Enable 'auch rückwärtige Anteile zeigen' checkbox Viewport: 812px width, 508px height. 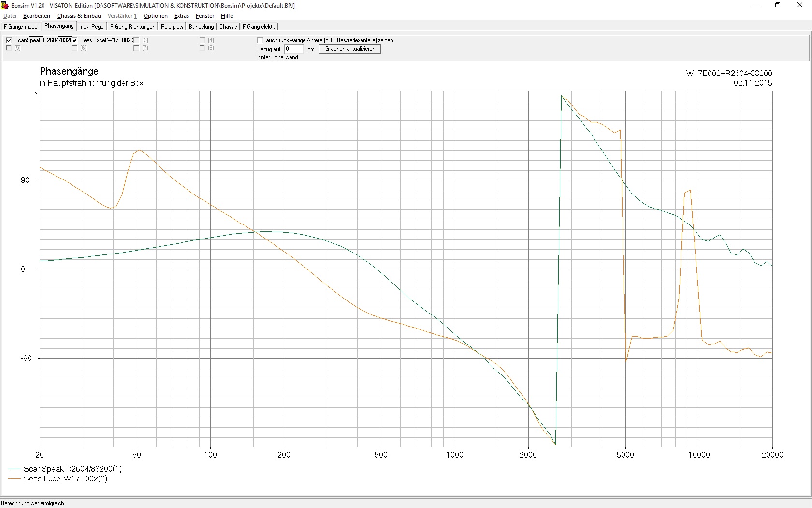(x=261, y=40)
